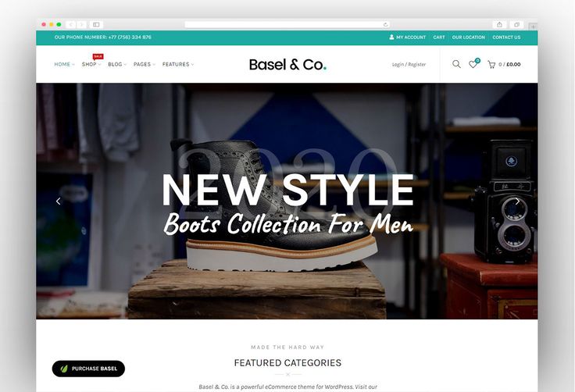Expand the Features dropdown menu
Image resolution: width=575 pixels, height=392 pixels.
click(178, 64)
